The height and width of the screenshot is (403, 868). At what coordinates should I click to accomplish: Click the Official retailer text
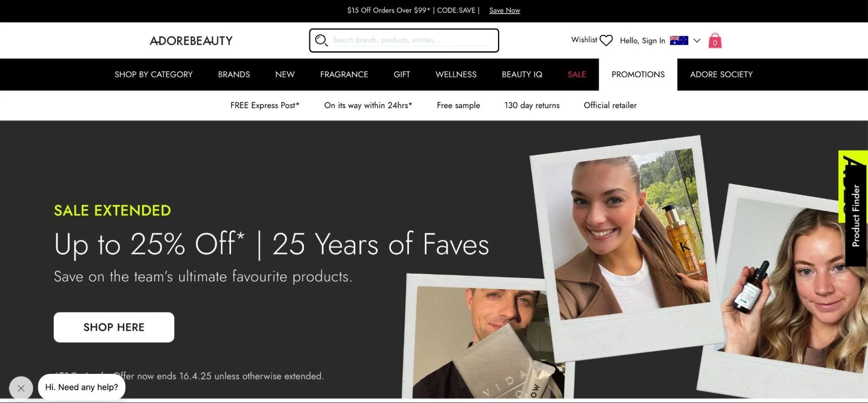(610, 105)
